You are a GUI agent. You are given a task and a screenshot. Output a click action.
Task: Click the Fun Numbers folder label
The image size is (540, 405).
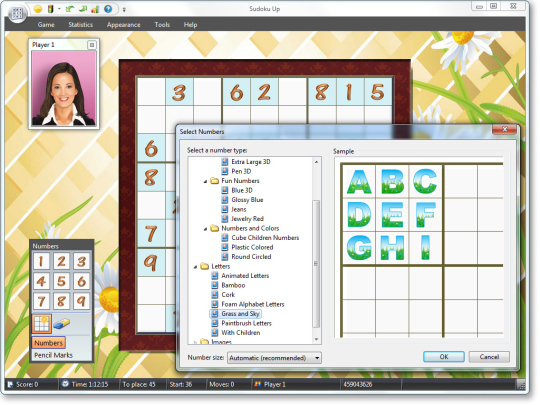point(240,181)
